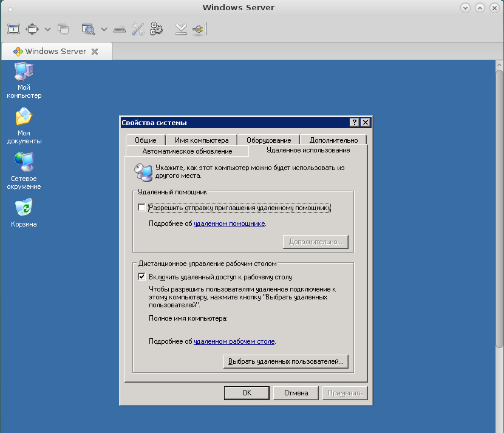Select the Windows Server connection tab
This screenshot has width=504, height=433.
coord(57,52)
